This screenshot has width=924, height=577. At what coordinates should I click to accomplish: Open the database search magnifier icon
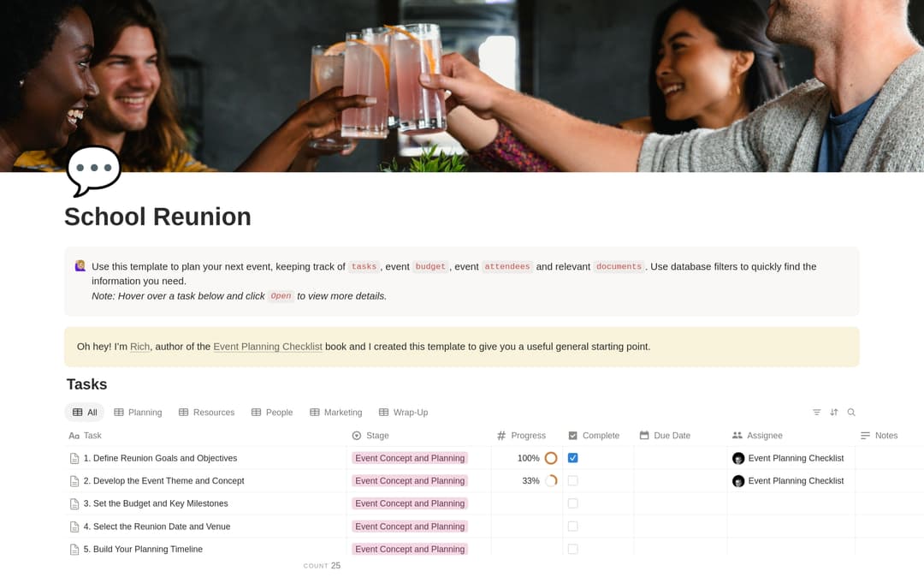pos(851,412)
